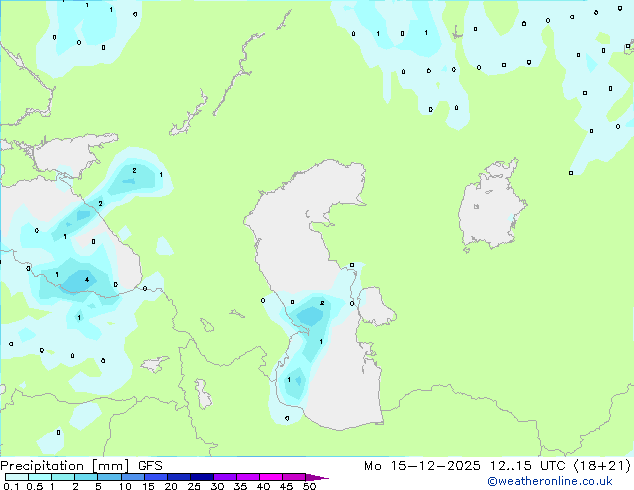The width and height of the screenshot is (634, 490).
Task: Click the '20' legend scale label
Action: (171, 486)
